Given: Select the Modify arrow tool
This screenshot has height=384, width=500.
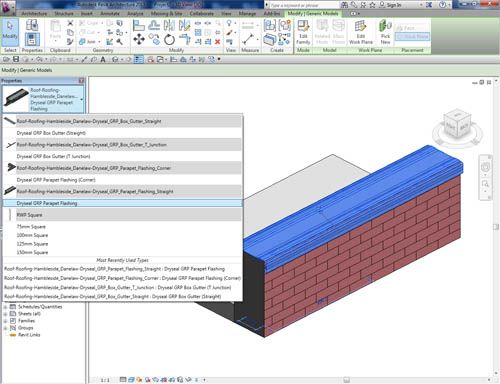Looking at the screenshot, I should [10, 32].
